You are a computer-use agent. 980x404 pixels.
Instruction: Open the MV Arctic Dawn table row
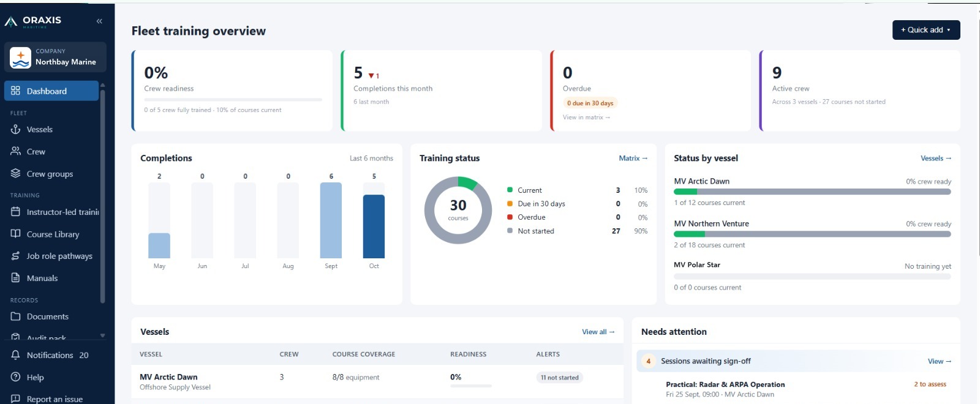tap(377, 382)
